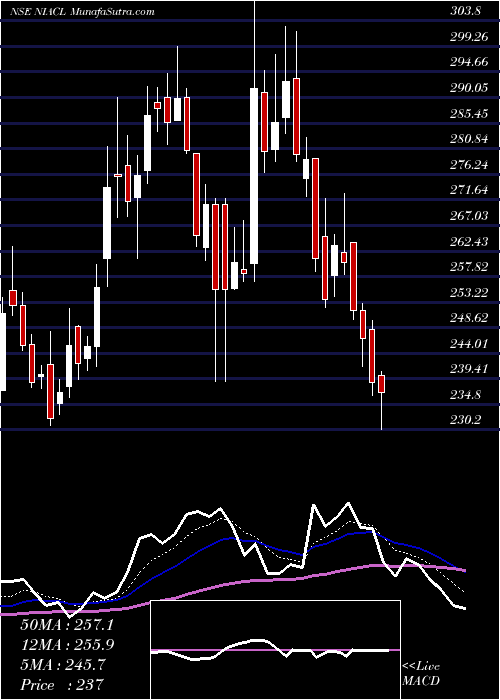Click the 253.22 price axis label
The width and height of the screenshot is (500, 700).
469,293
